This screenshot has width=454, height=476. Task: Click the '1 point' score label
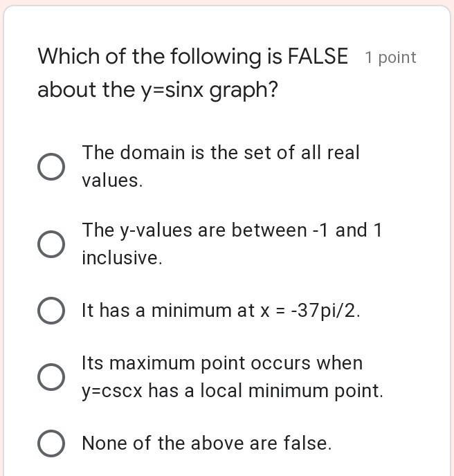(390, 57)
